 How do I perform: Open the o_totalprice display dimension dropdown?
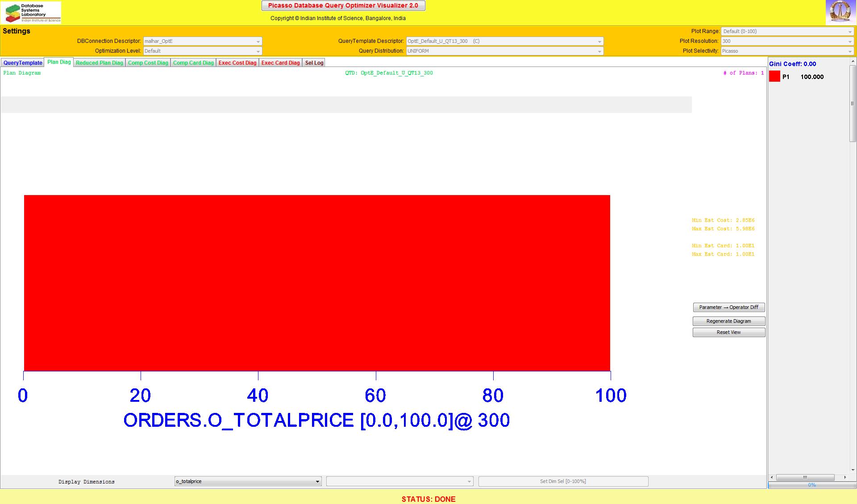click(248, 481)
